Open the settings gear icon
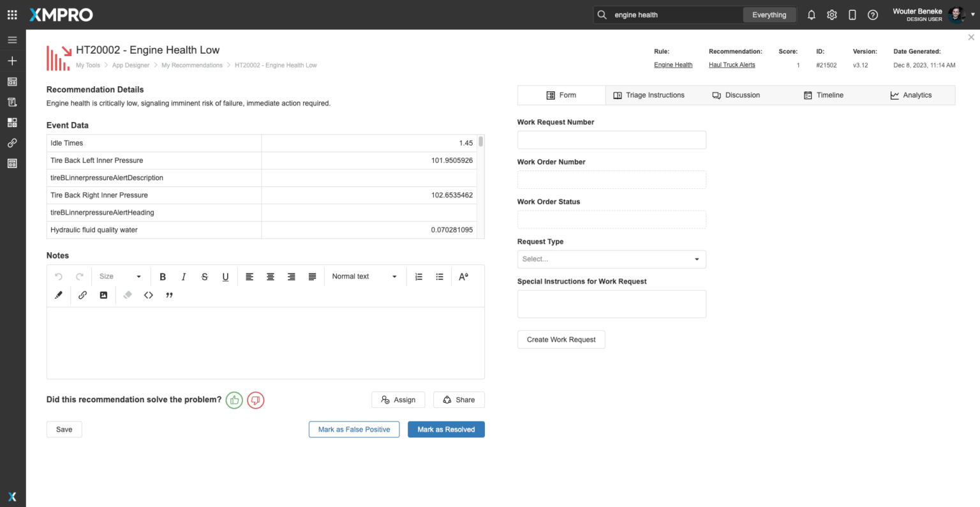Viewport: 980px width, 507px height. (x=831, y=15)
